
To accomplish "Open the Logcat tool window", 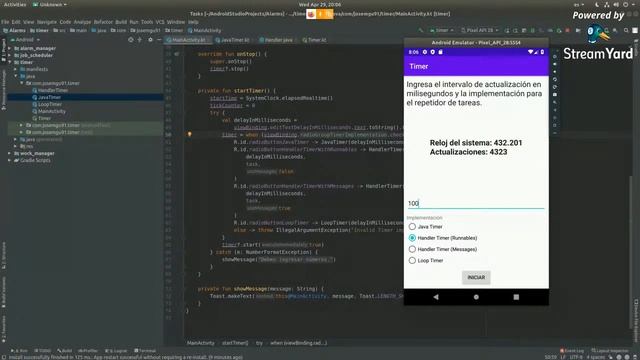I will tap(116, 351).
